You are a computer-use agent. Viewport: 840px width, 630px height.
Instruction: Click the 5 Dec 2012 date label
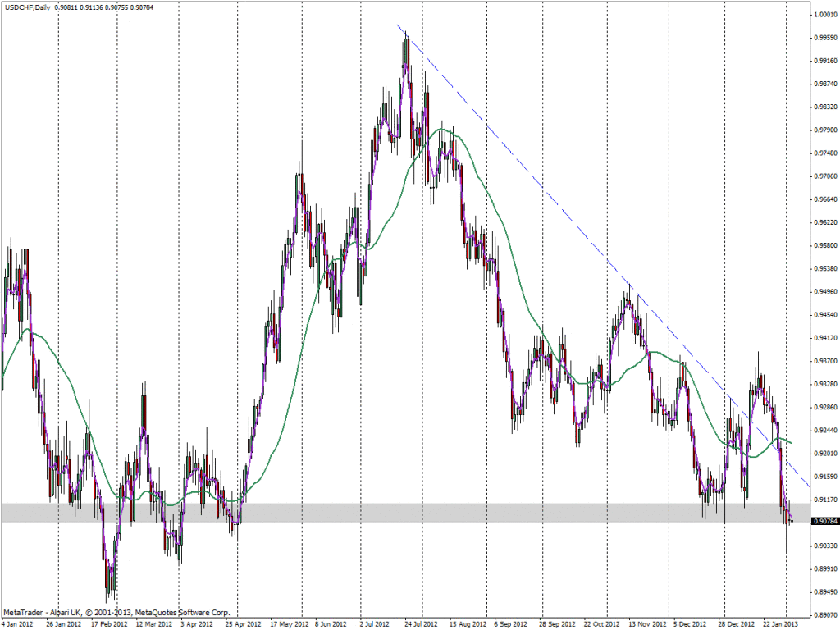[x=691, y=623]
